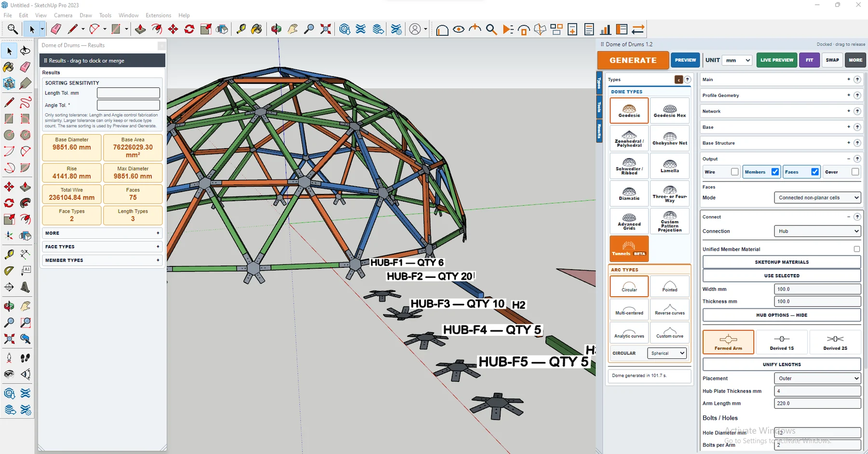Pick the Diamatic dome type
Viewport: 868px width, 454px height.
click(629, 193)
